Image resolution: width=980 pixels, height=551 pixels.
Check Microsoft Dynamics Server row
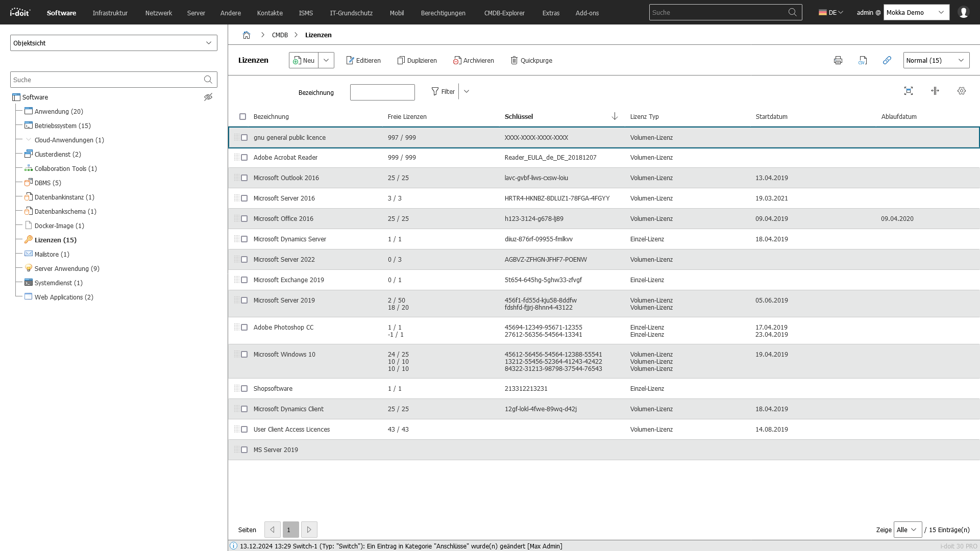coord(244,239)
